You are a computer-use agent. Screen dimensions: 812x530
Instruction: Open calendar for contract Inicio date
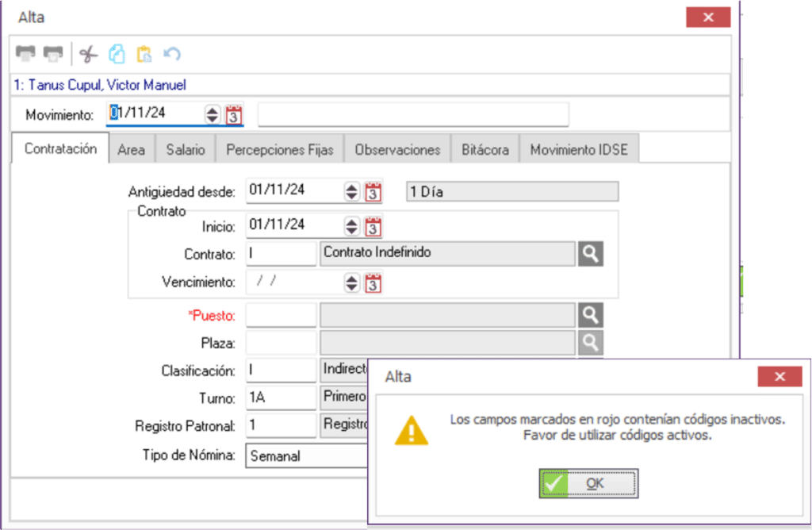pos(373,226)
